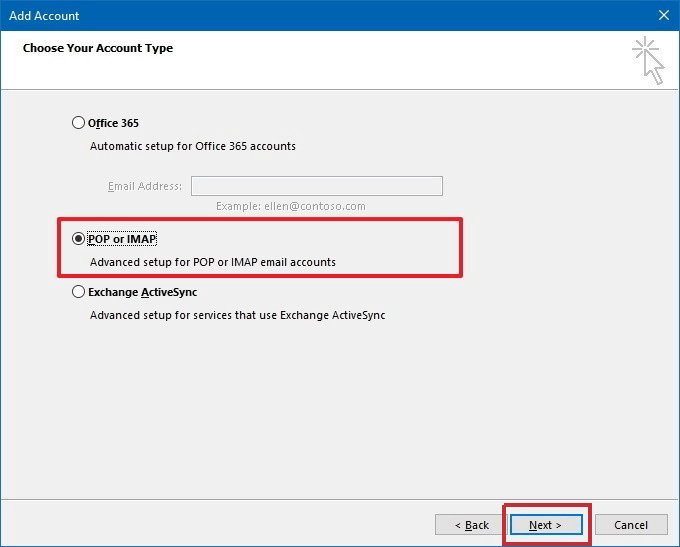Click the Email Address field label
Image resolution: width=680 pixels, height=547 pixels.
145,186
